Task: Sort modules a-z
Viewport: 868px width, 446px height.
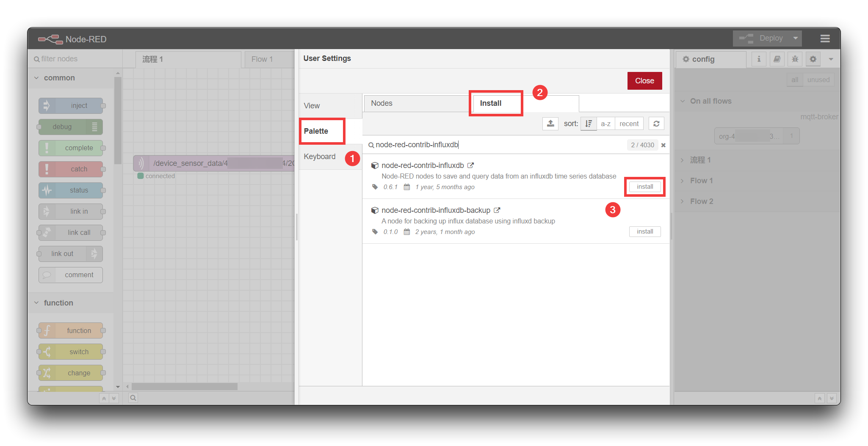Action: tap(605, 124)
